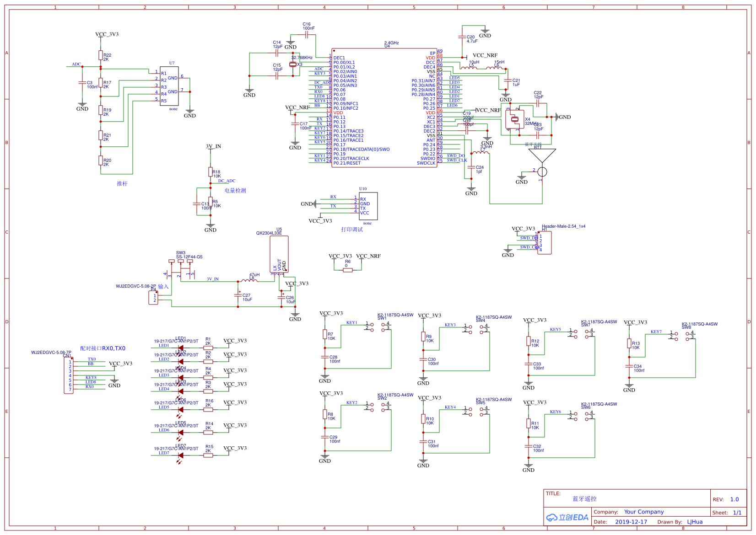
Task: Click the WJ2EDGVC-5.08-7P part name
Action: (x=51, y=352)
